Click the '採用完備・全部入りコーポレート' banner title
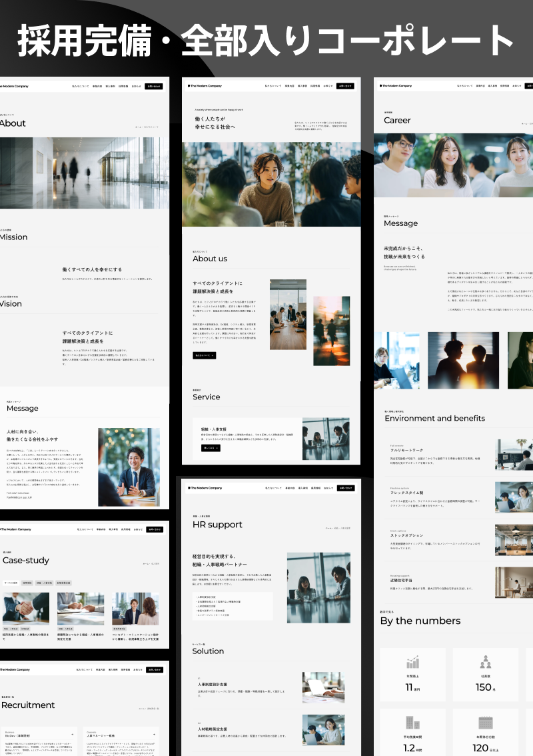The image size is (533, 756). [x=266, y=41]
